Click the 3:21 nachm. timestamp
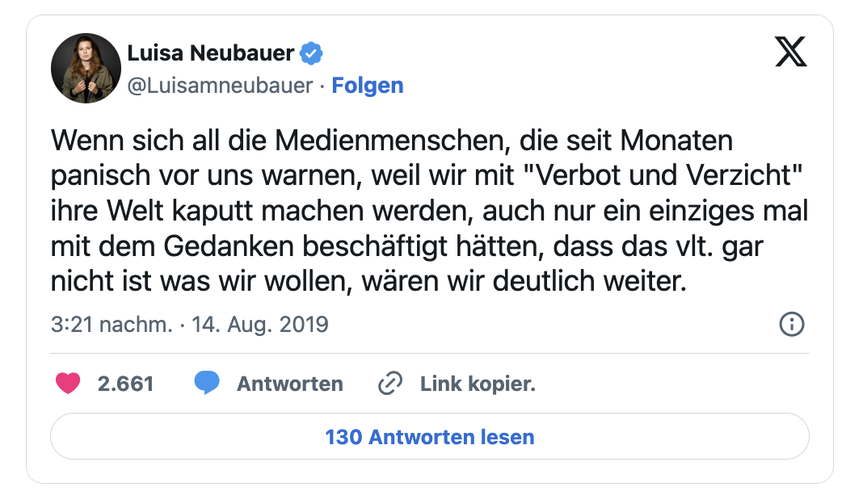 [112, 325]
